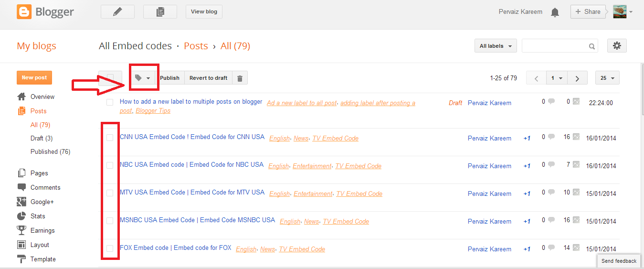
Task: Click the View blog button
Action: (204, 11)
